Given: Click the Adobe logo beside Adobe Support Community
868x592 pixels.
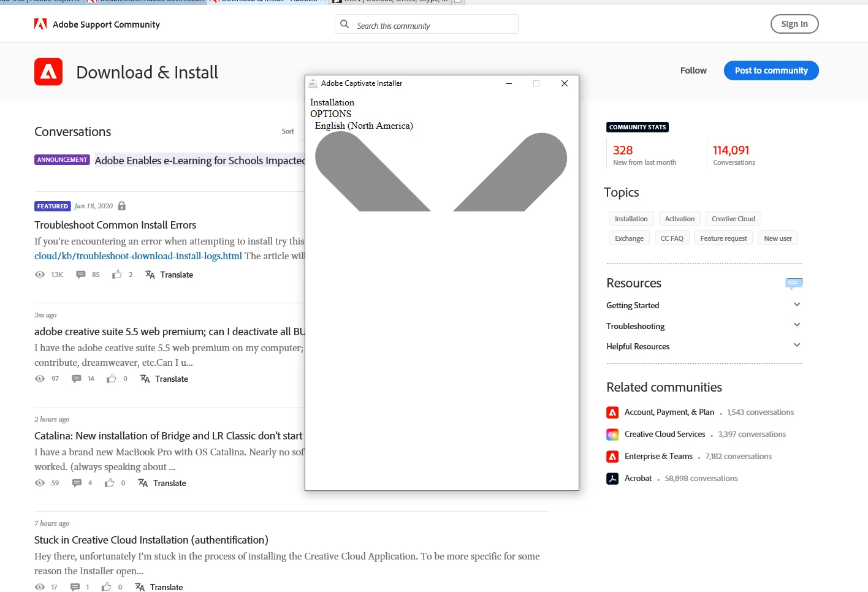Looking at the screenshot, I should click(40, 25).
